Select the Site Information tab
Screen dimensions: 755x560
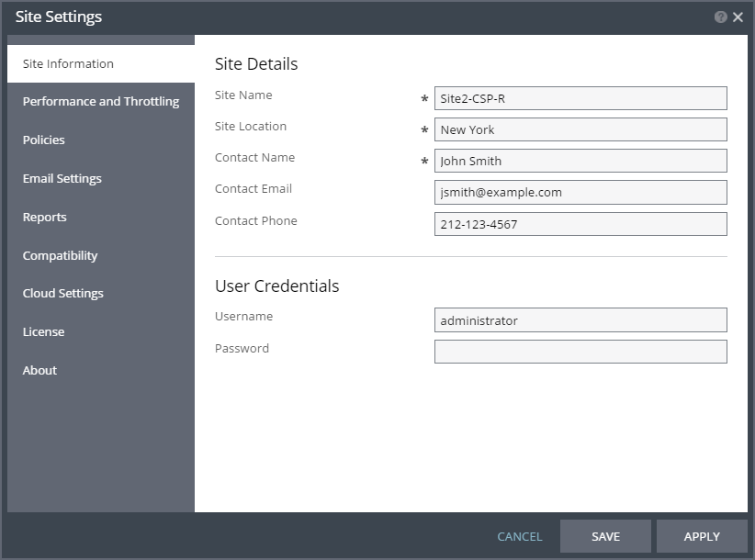101,63
